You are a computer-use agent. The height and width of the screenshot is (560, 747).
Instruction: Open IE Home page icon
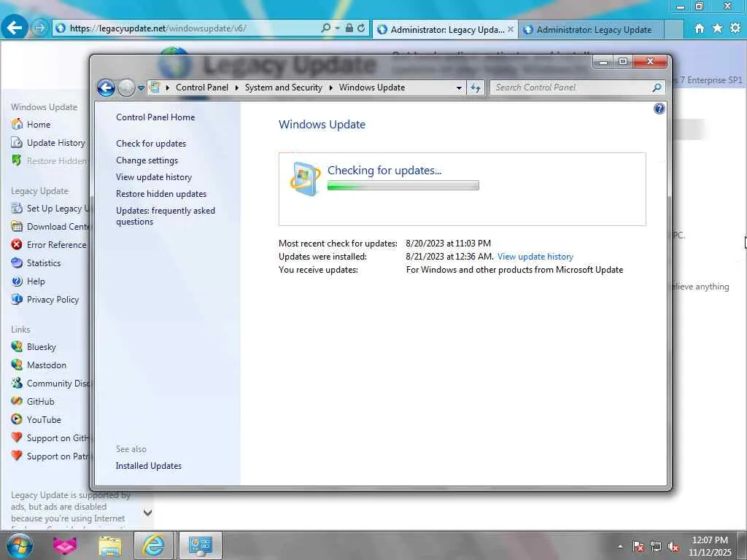click(x=699, y=28)
